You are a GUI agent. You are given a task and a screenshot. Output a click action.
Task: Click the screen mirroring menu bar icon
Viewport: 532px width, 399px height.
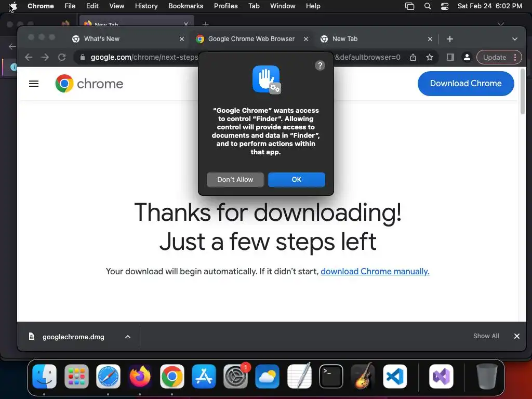409,6
